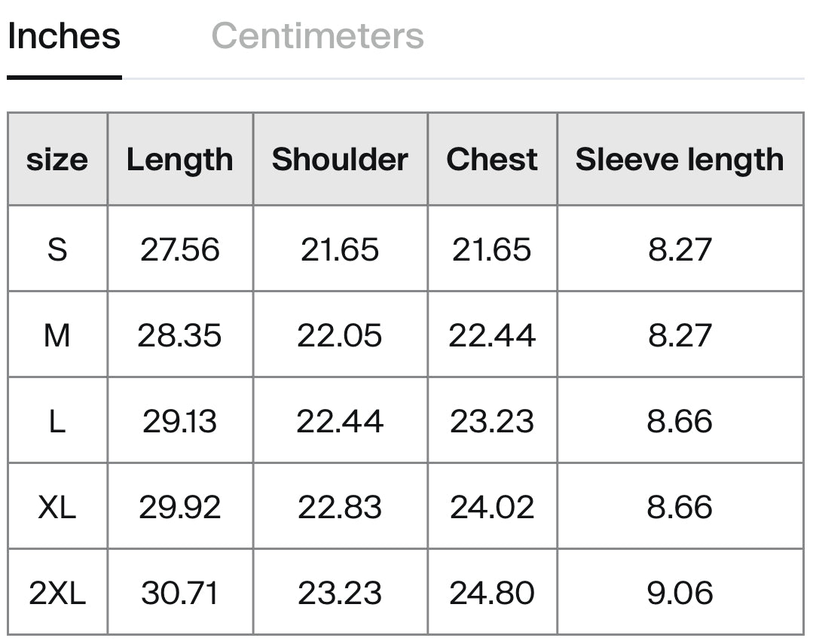Screen dimensions: 813x644
Task: Click the Sleeve length column header
Action: pyautogui.click(x=680, y=159)
